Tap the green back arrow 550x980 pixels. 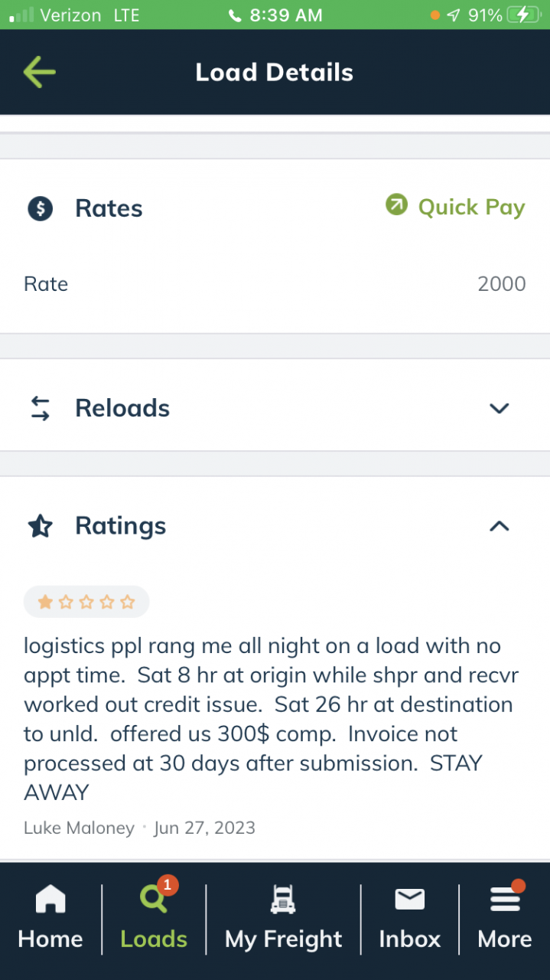click(x=39, y=72)
